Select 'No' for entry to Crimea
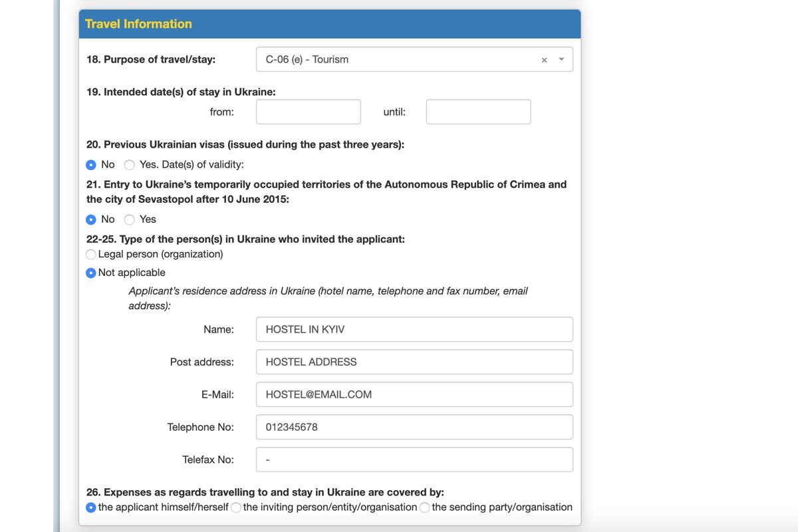This screenshot has height=532, width=798. point(91,219)
